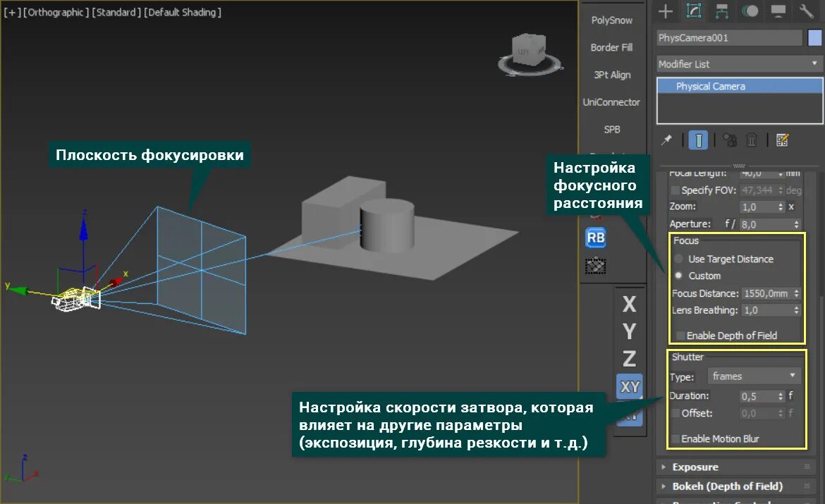Open the object color swatch
The height and width of the screenshot is (504, 825).
tap(814, 38)
